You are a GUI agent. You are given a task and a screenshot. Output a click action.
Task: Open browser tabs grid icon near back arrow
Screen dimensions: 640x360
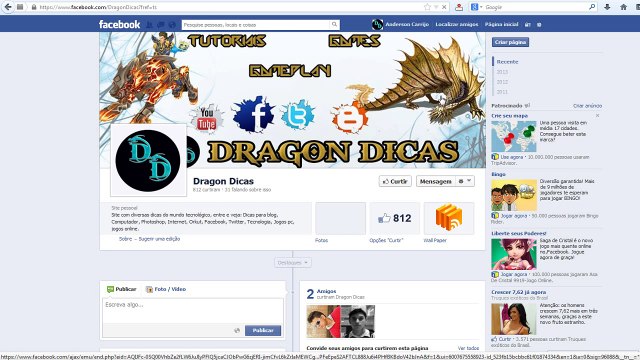tap(20, 7)
